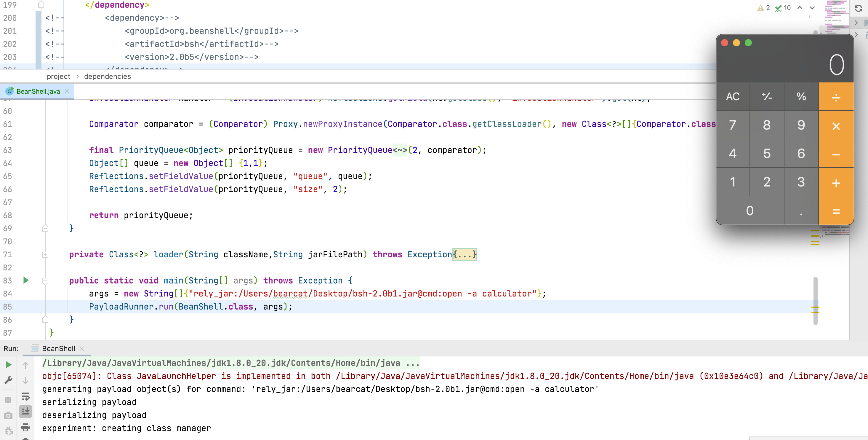
Task: Go to next highlighted error chevron
Action: click(x=812, y=8)
